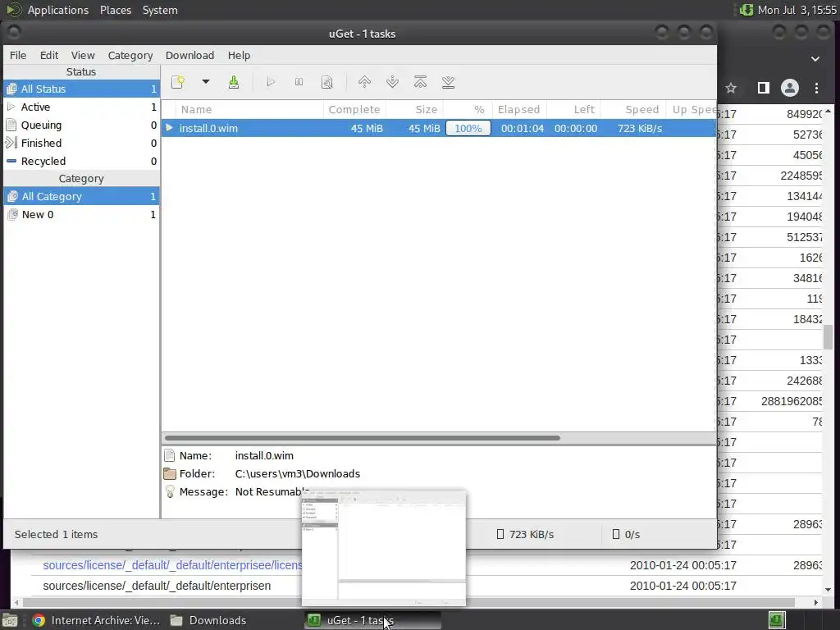This screenshot has width=840, height=630.
Task: Click Chrome tab search chevron
Action: click(x=815, y=59)
